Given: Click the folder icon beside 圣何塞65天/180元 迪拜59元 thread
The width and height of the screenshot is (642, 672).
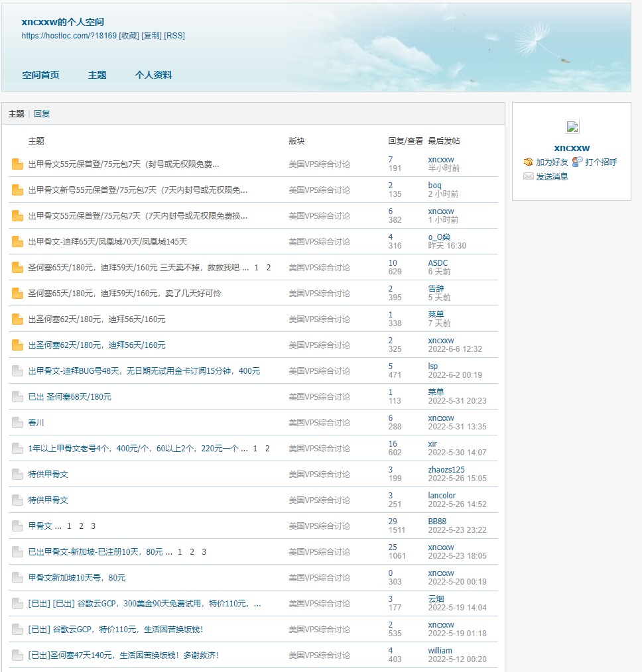Looking at the screenshot, I should tap(17, 267).
